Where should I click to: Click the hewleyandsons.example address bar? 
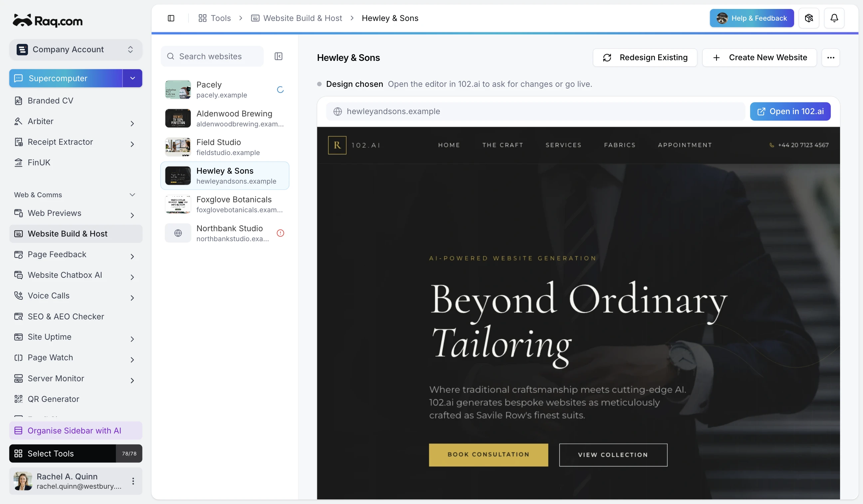[x=535, y=111]
